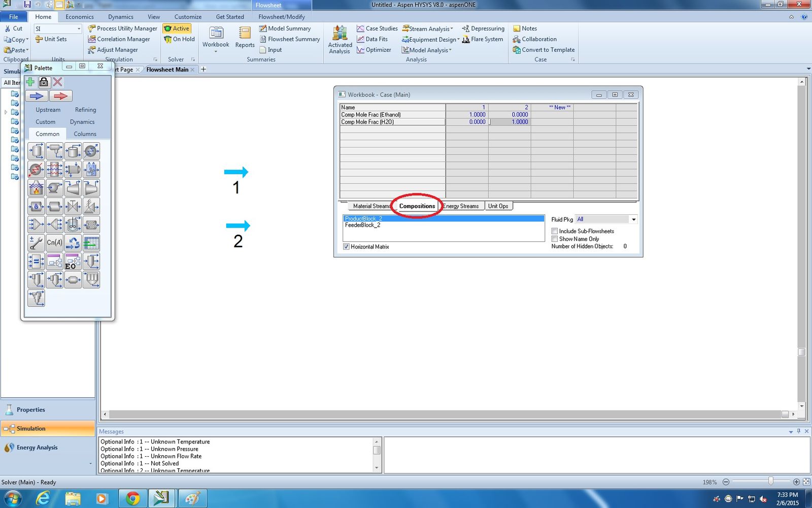The height and width of the screenshot is (508, 812).
Task: Choose the valve unit operation in Palette
Action: tap(73, 206)
